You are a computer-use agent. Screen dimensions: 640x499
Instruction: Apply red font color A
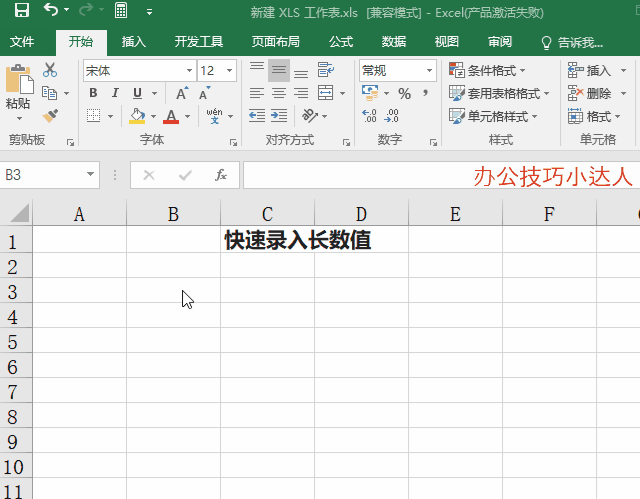171,116
